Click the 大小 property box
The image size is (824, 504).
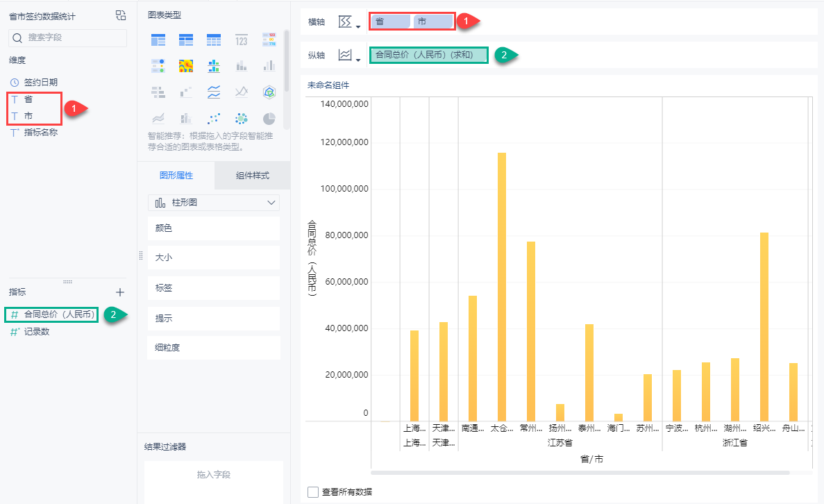point(214,258)
